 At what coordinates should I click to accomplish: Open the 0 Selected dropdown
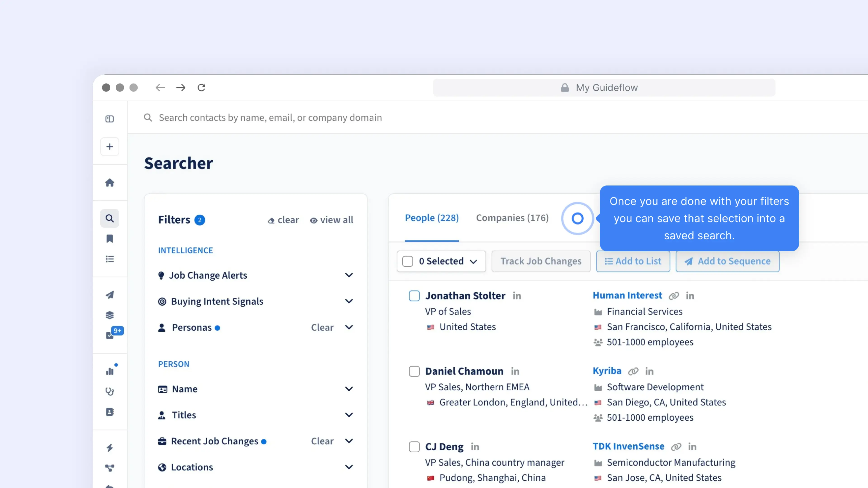pos(441,261)
